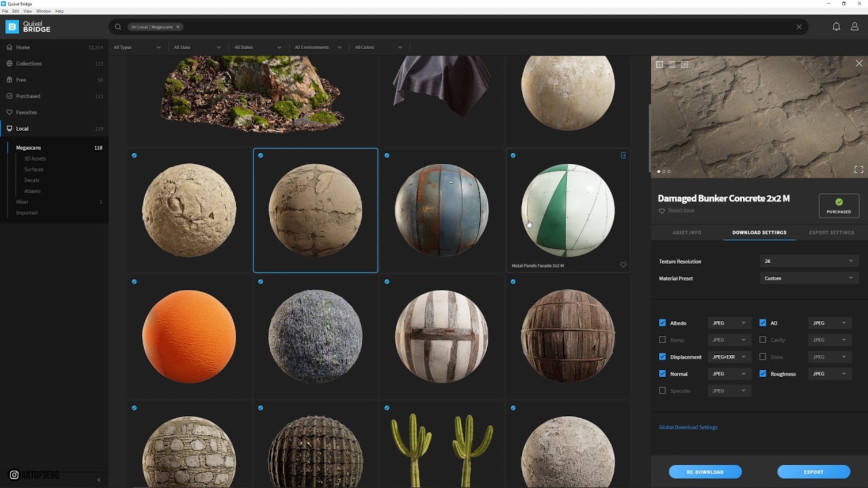Enable the Bump texture checkbox
This screenshot has width=868, height=488.
click(x=663, y=340)
